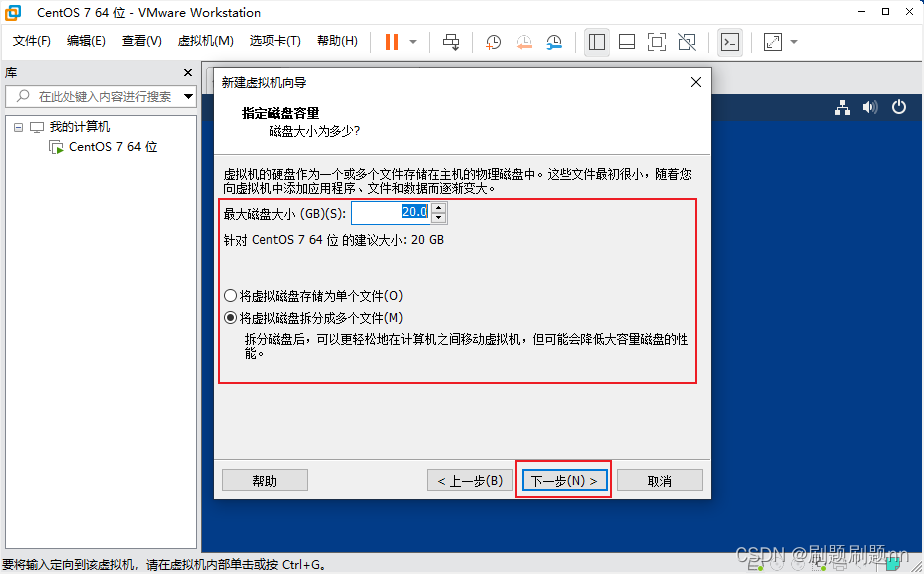Open the 虚拟机(M) menu
924x574 pixels.
coord(206,41)
